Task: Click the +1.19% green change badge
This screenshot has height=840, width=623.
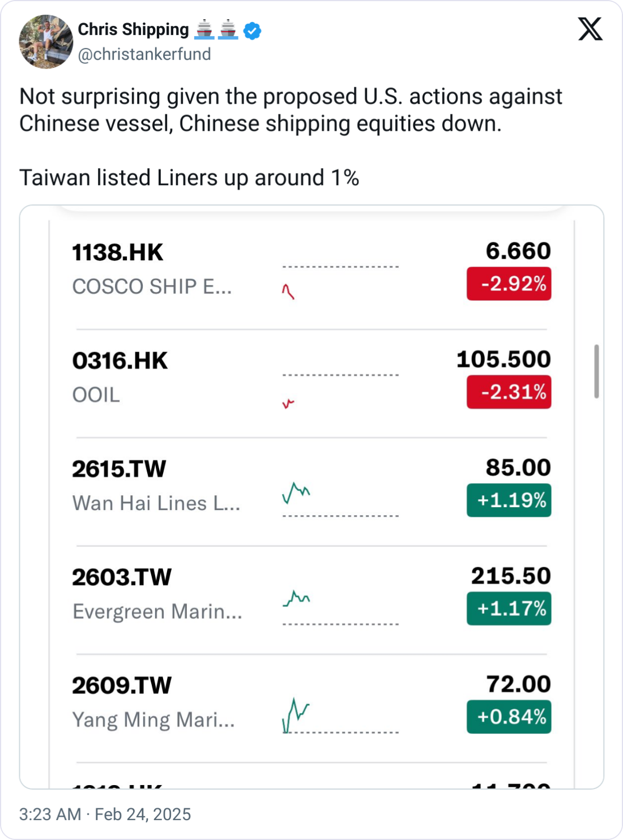Action: [x=509, y=500]
